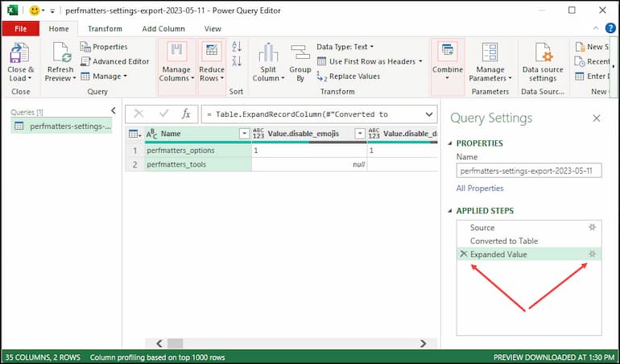Viewport: 620px width, 364px height.
Task: Select the null cell in row 2
Action: (309, 164)
